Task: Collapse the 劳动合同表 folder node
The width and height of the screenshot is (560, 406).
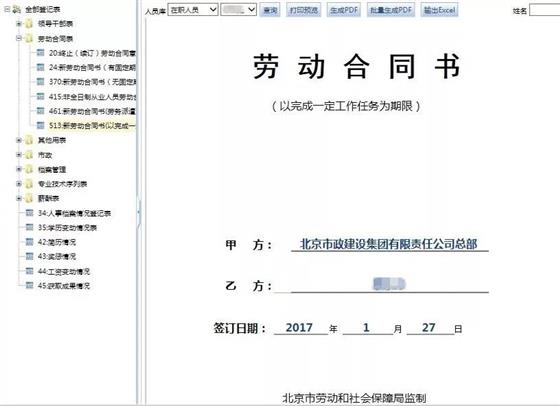Action: point(19,38)
